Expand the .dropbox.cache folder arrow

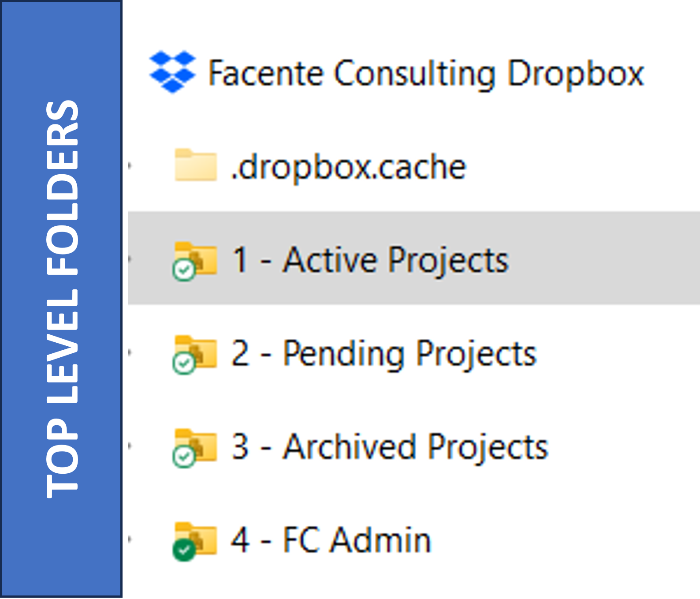130,166
